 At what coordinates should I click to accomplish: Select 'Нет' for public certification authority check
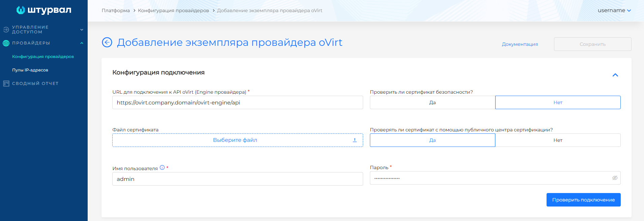click(x=558, y=140)
